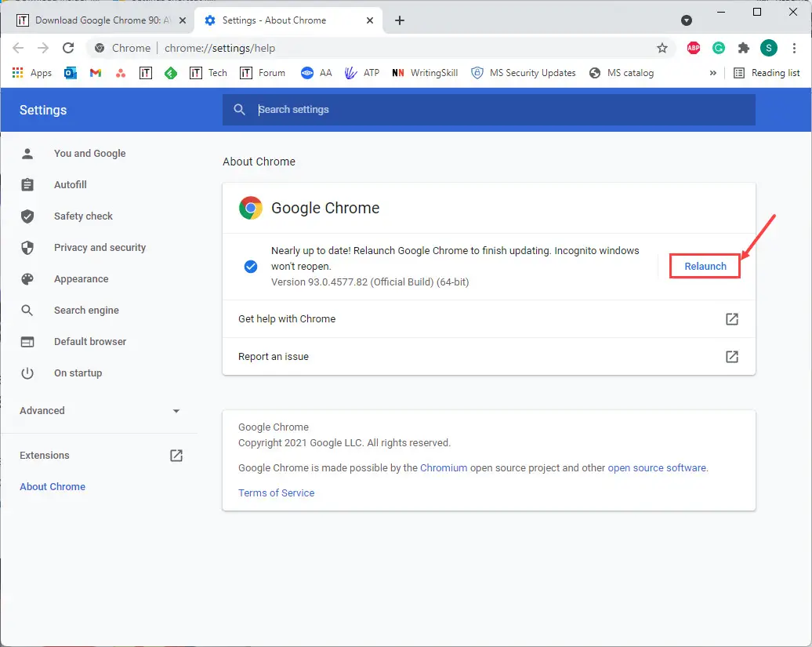Close the Download Google Chrome 90 tab

183,20
